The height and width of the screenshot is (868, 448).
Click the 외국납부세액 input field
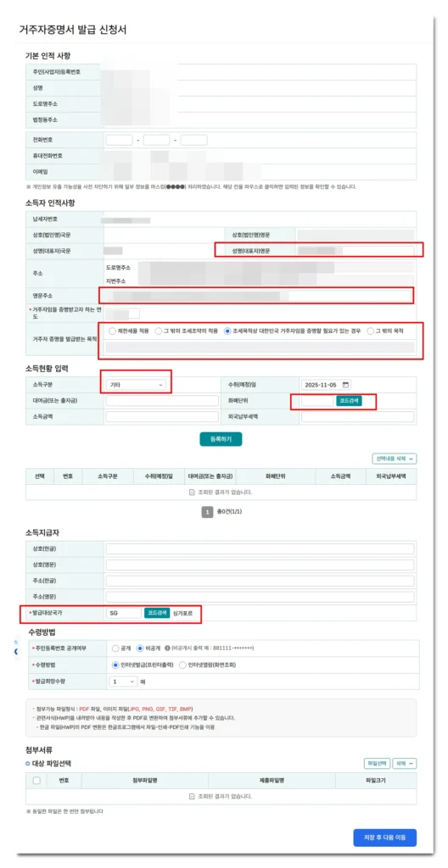point(357,417)
